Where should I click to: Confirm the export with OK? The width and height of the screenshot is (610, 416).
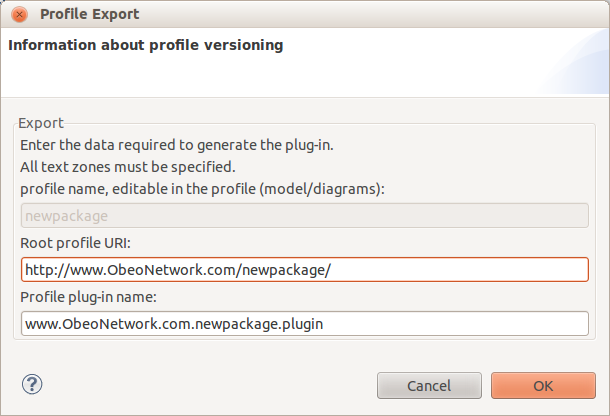tap(543, 386)
